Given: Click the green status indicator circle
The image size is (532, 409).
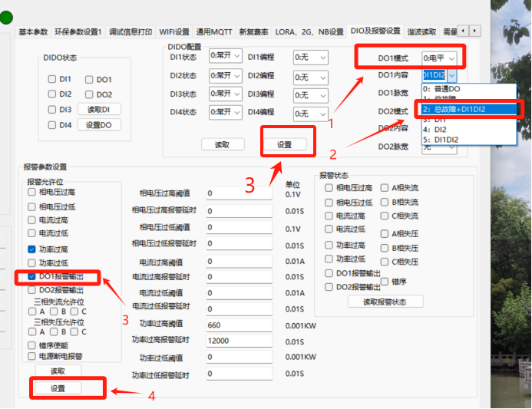Looking at the screenshot, I should (x=6, y=17).
